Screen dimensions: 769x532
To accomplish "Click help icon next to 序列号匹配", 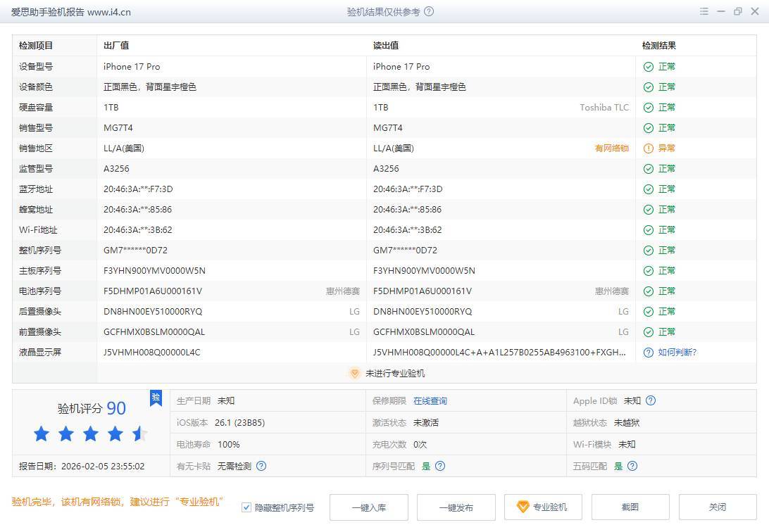I will (440, 466).
